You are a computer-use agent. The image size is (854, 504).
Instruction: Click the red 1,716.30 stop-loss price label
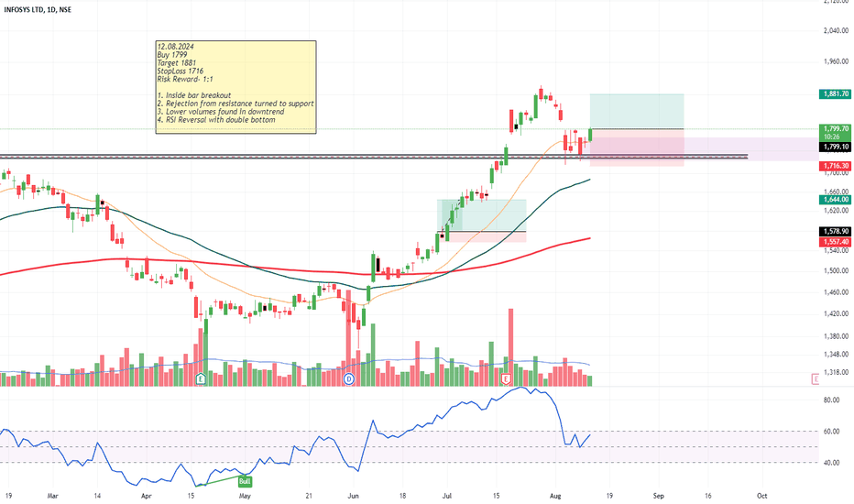[836, 166]
